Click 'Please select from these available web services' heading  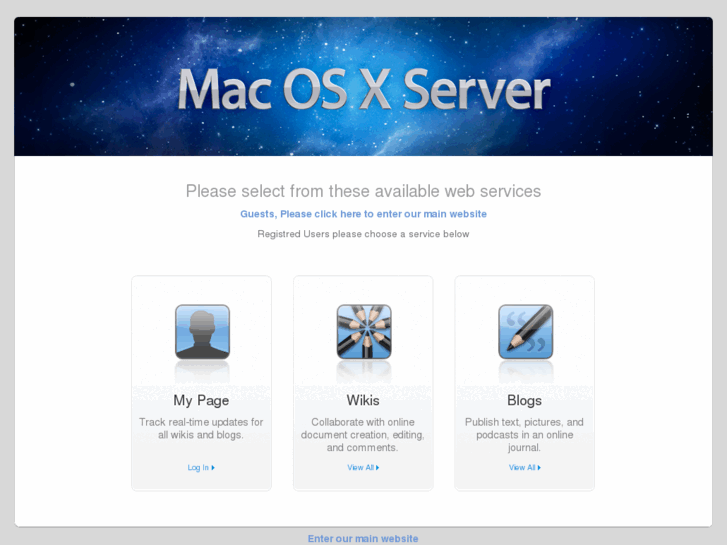(364, 191)
